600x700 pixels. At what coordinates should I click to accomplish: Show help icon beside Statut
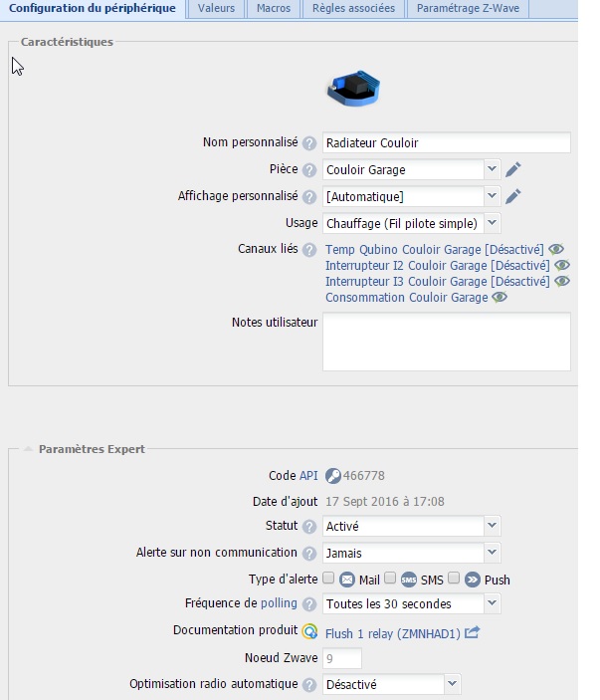pyautogui.click(x=309, y=527)
